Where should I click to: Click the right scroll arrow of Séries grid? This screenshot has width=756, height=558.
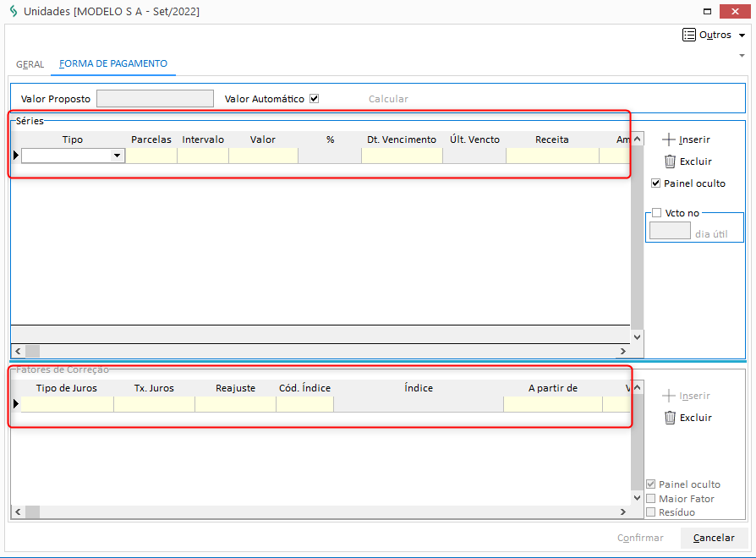point(623,351)
